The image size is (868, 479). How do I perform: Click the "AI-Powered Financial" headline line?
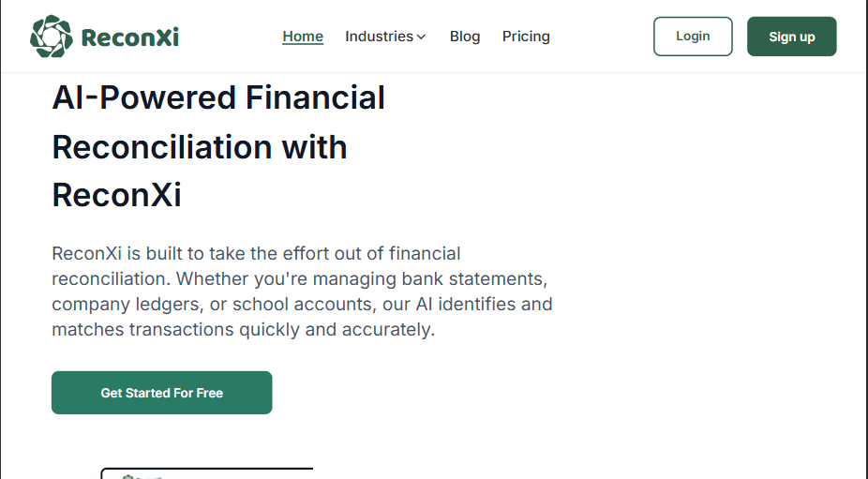pos(218,97)
